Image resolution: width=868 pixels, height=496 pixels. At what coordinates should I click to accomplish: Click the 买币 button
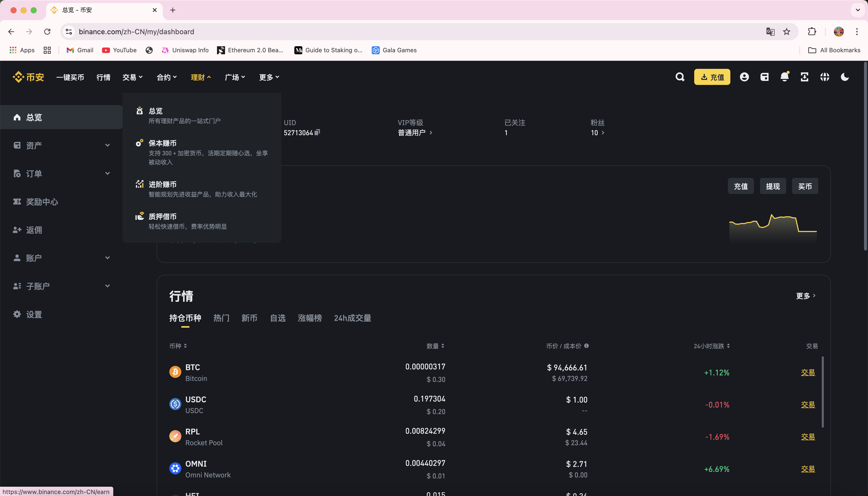tap(805, 186)
